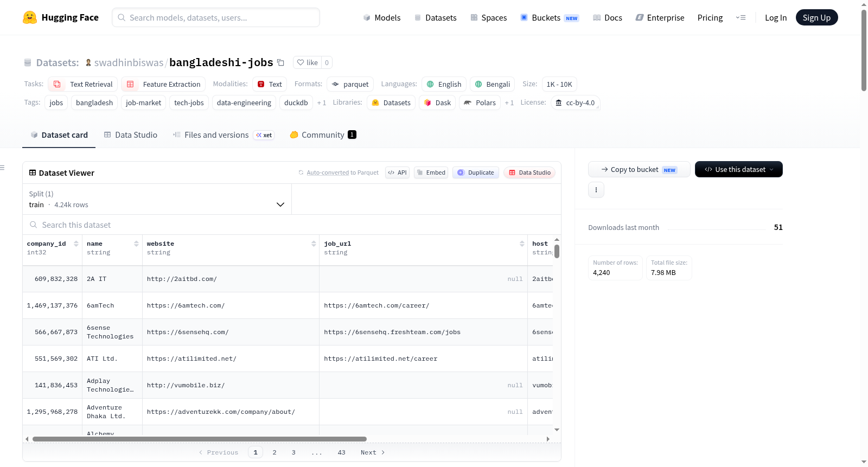Image resolution: width=868 pixels, height=467 pixels.
Task: Open the https://6amtech.com/career/ cell
Action: click(x=423, y=305)
